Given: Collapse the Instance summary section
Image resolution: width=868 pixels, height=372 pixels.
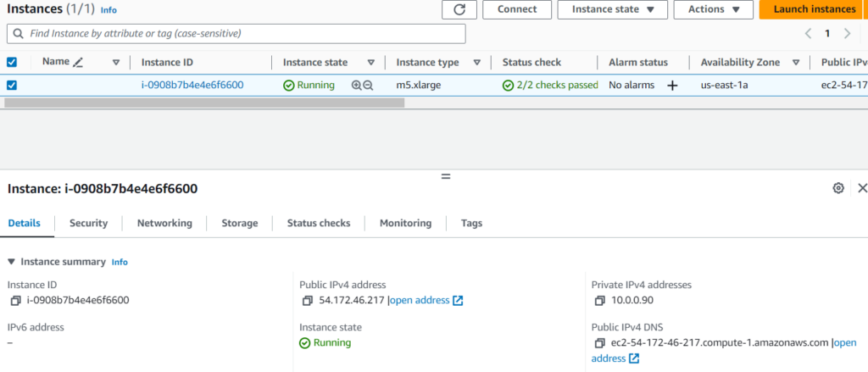Looking at the screenshot, I should click(x=11, y=262).
